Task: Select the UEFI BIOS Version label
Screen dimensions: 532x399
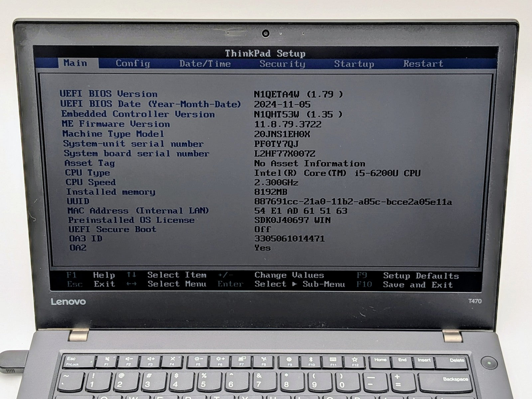Action: pyautogui.click(x=108, y=94)
